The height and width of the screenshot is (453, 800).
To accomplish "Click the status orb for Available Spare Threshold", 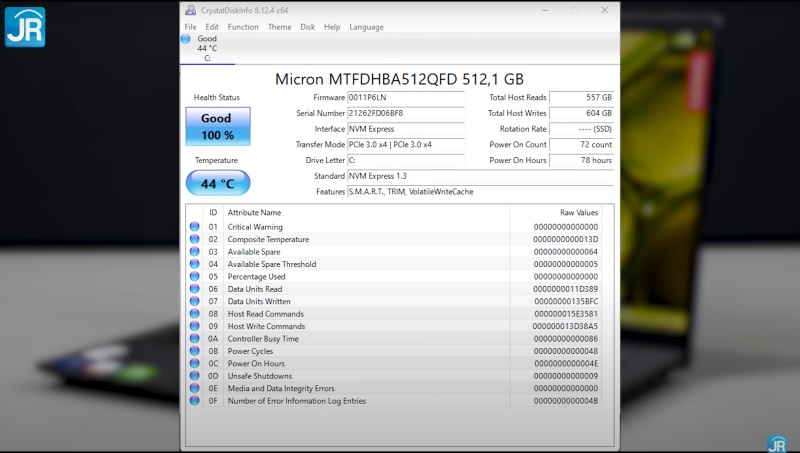I will point(194,264).
